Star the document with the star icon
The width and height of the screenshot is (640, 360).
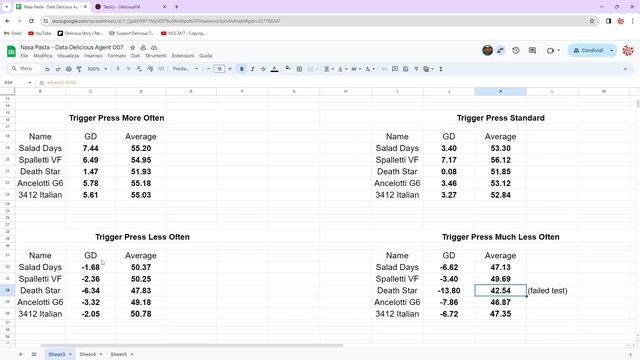tap(132, 48)
